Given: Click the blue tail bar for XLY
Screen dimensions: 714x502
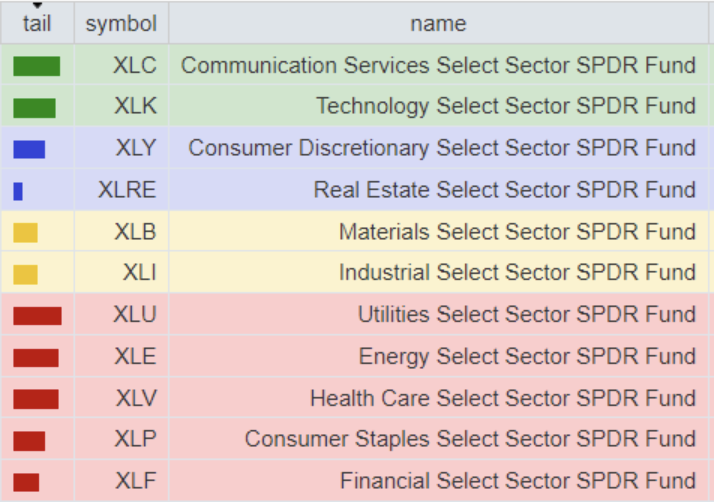Looking at the screenshot, I should pos(29,149).
